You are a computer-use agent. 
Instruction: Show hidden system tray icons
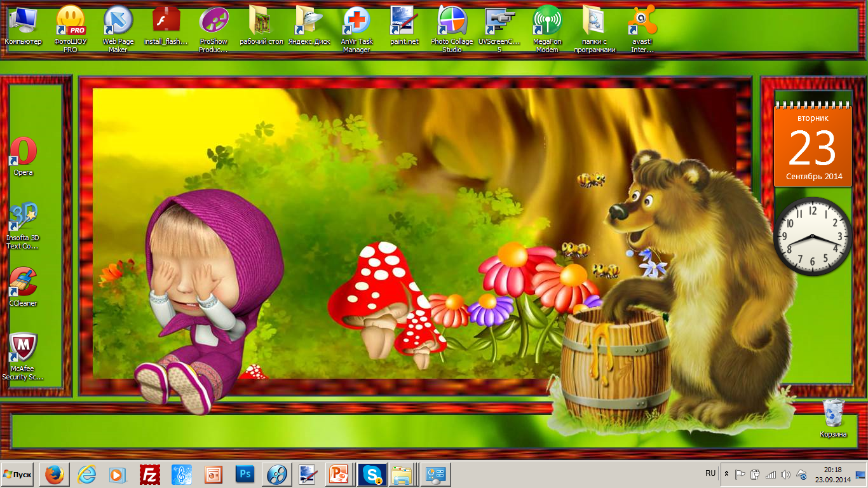pos(727,474)
